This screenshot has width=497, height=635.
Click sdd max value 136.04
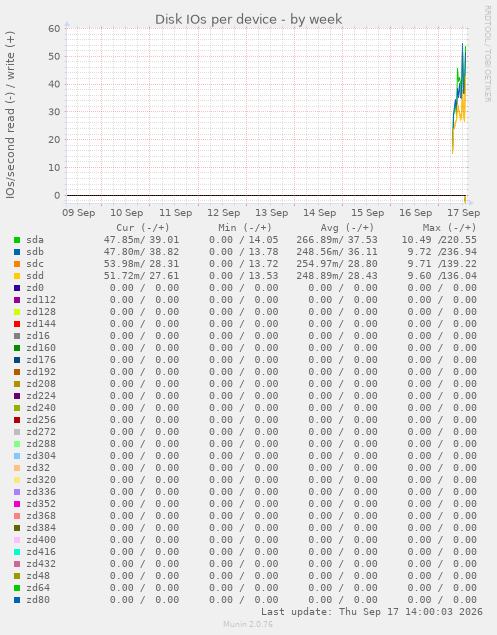(459, 276)
